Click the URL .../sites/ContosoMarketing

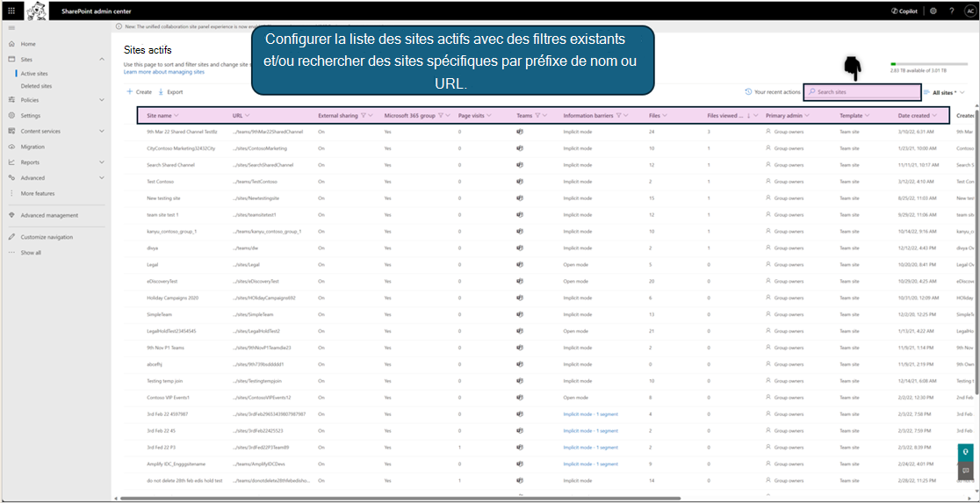point(259,148)
